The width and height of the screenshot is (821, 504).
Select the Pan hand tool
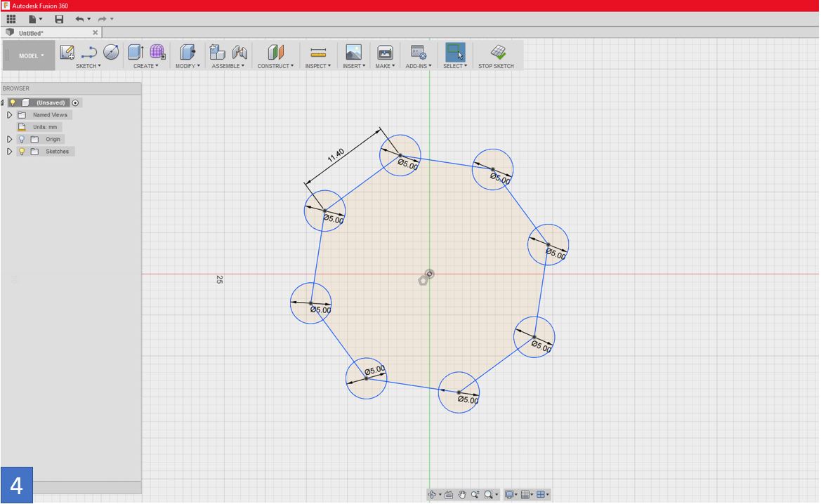[462, 494]
